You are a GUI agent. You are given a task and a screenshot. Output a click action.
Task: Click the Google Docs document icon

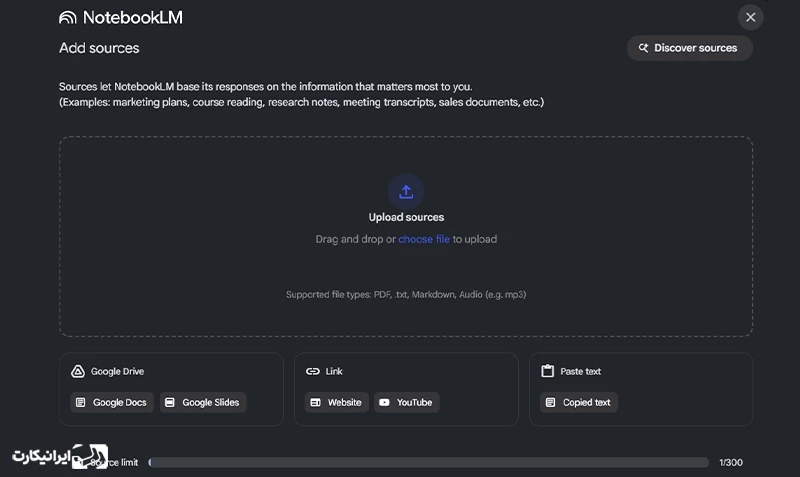click(x=81, y=403)
